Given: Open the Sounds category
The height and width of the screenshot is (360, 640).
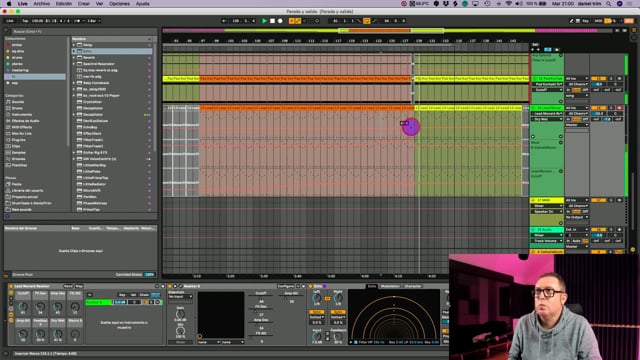Looking at the screenshot, I should 18,102.
